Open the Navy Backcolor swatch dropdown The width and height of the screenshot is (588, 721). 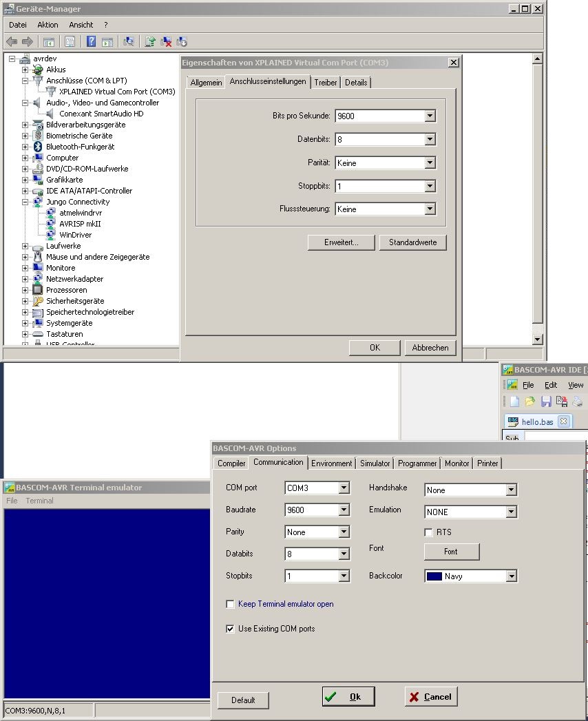point(511,576)
